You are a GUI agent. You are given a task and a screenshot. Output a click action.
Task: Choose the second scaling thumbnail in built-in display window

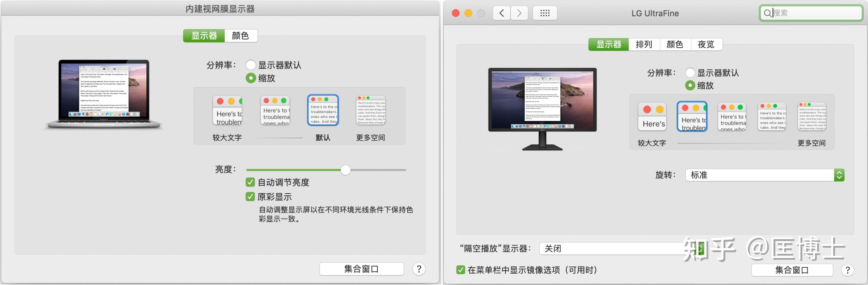coord(275,110)
